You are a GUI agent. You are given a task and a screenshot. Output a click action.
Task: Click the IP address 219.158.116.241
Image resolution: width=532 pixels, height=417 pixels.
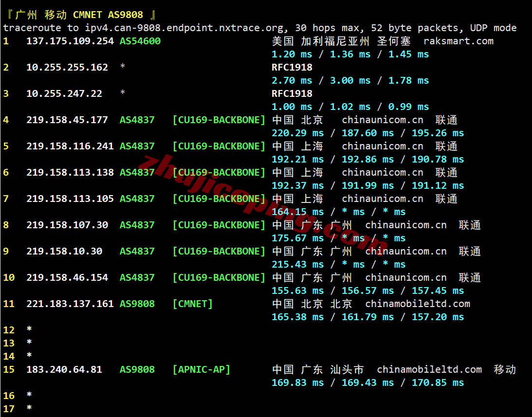pos(70,146)
